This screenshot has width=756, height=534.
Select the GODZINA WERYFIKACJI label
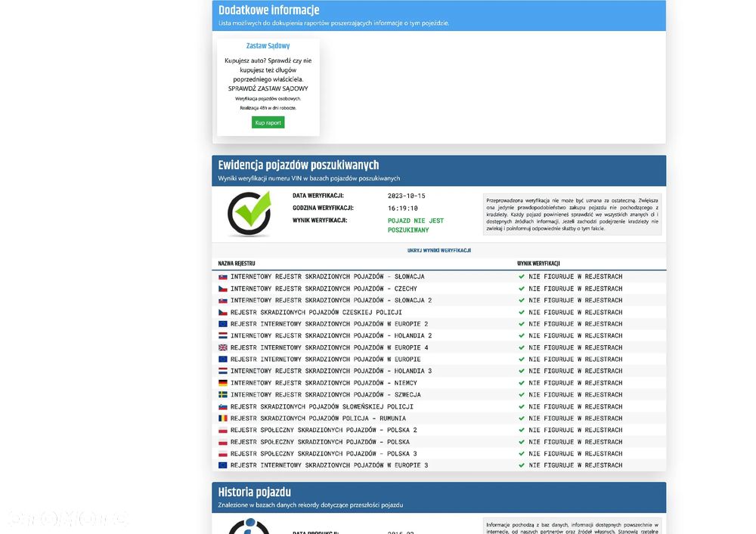(x=323, y=208)
